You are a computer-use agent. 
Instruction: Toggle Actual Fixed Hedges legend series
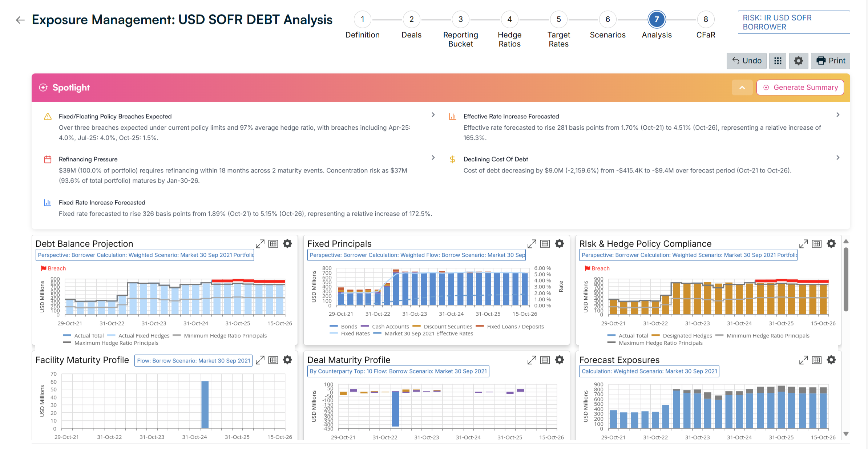[x=144, y=336]
